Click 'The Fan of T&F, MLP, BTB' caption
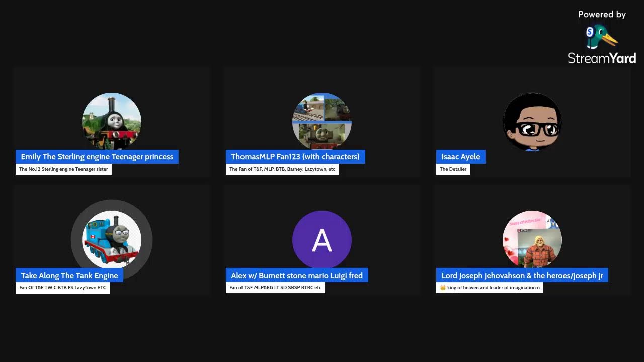 [282, 169]
